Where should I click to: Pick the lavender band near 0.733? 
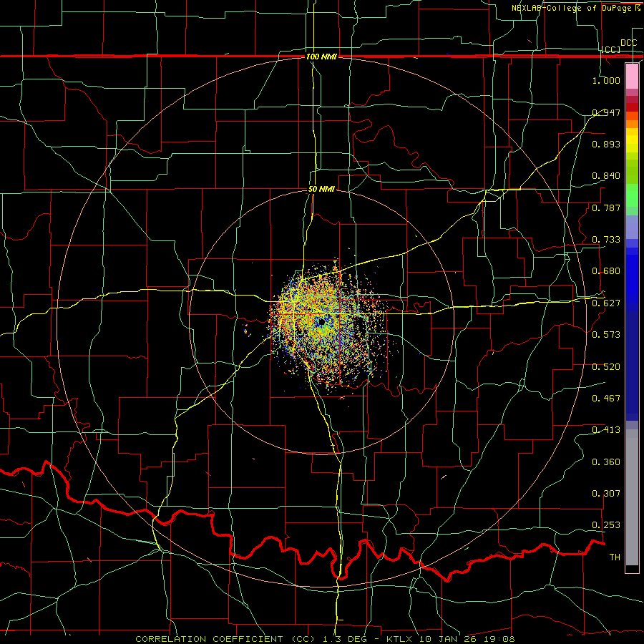(x=632, y=227)
